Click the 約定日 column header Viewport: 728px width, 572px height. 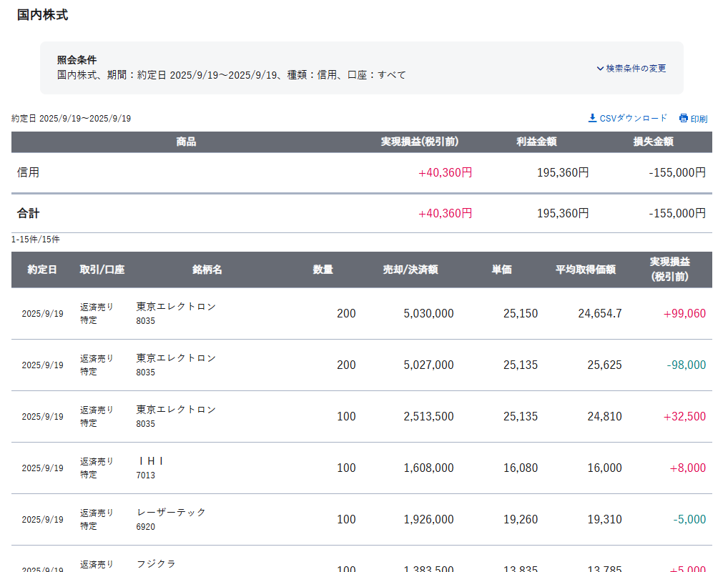click(x=42, y=270)
